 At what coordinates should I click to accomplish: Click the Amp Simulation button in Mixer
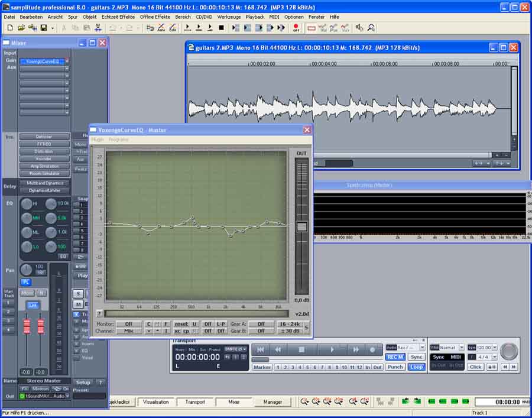pyautogui.click(x=45, y=166)
